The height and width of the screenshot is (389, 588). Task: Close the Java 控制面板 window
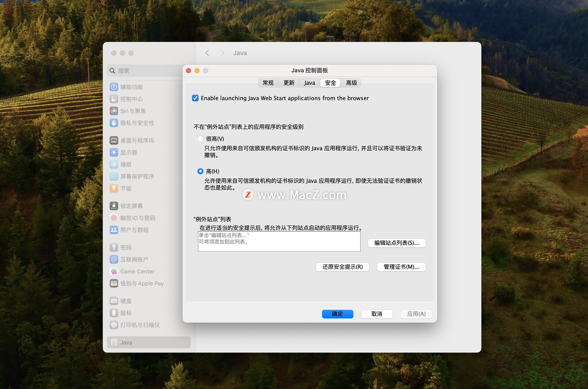(189, 71)
